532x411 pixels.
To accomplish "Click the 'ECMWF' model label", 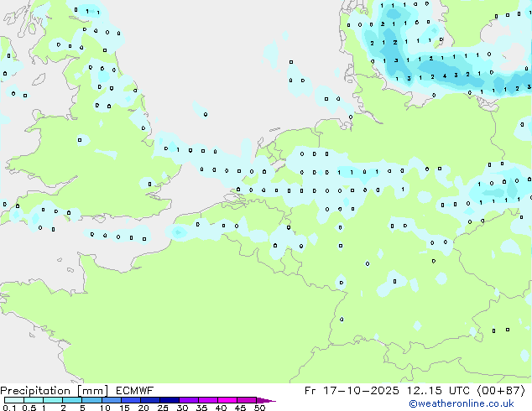I will 134,391.
